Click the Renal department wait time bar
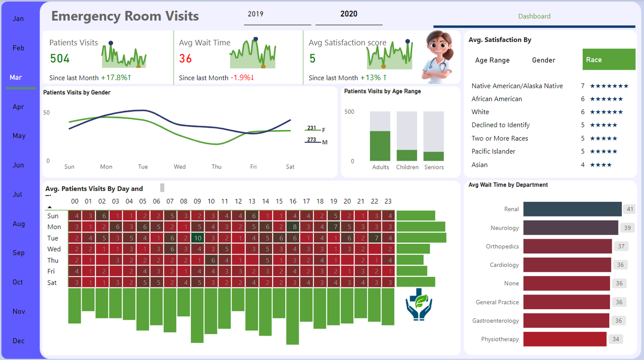The height and width of the screenshot is (360, 644). click(572, 209)
